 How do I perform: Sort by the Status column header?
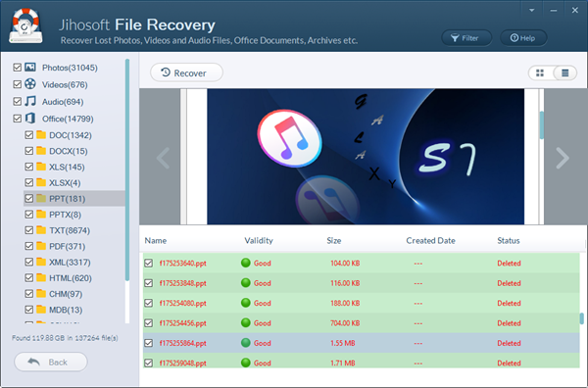(x=509, y=241)
